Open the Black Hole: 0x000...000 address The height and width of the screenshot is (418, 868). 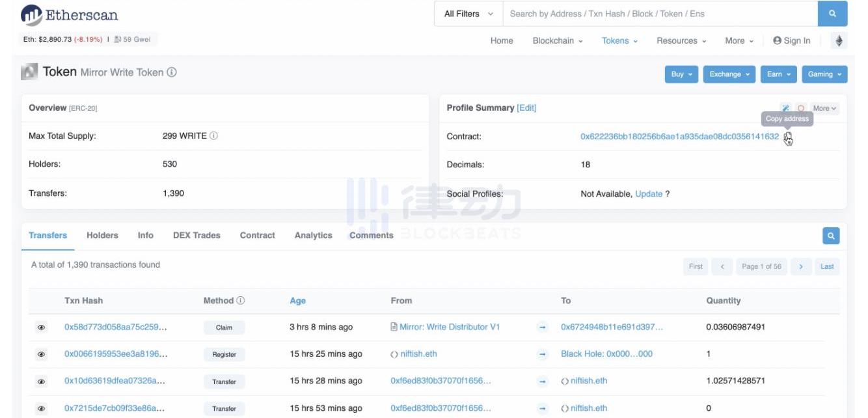point(606,354)
